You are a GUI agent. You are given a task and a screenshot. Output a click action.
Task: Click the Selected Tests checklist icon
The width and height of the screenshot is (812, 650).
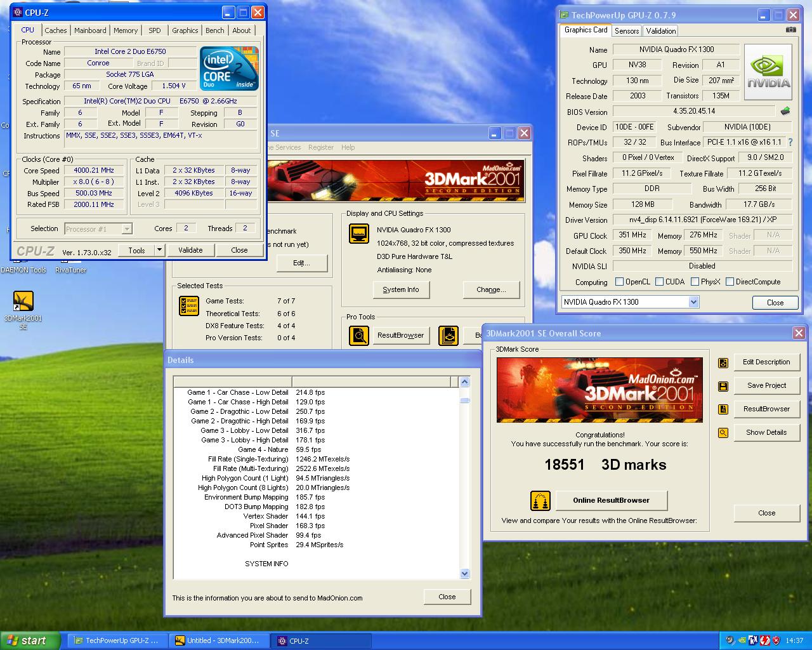tap(189, 306)
